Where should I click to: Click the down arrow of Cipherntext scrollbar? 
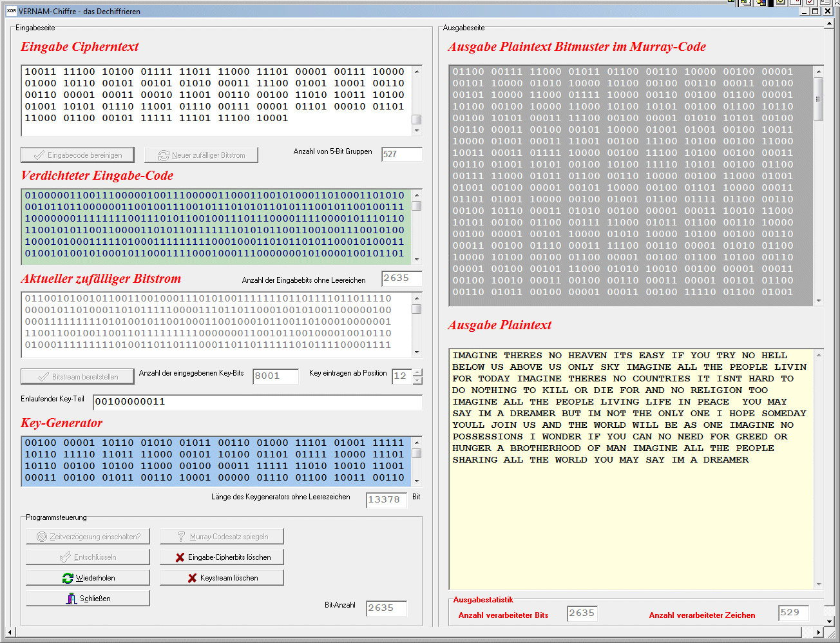pos(417,131)
